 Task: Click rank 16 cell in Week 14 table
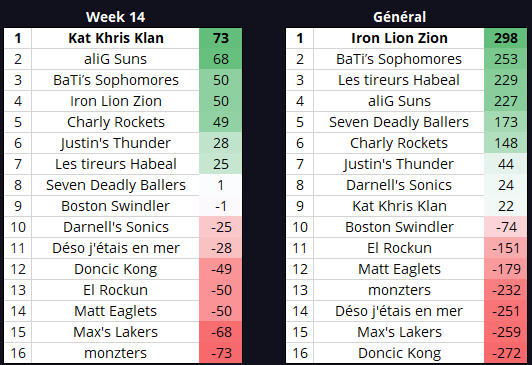point(18,353)
